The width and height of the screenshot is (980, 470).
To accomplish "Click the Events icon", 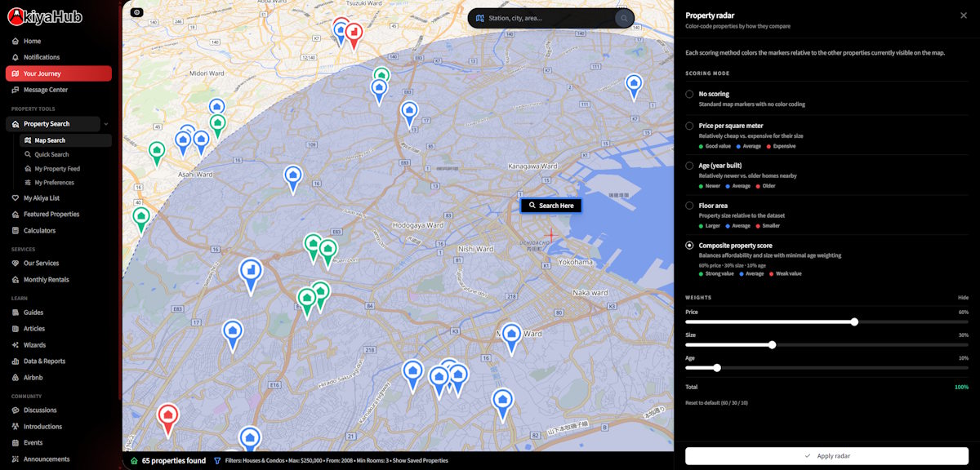I will [16, 443].
